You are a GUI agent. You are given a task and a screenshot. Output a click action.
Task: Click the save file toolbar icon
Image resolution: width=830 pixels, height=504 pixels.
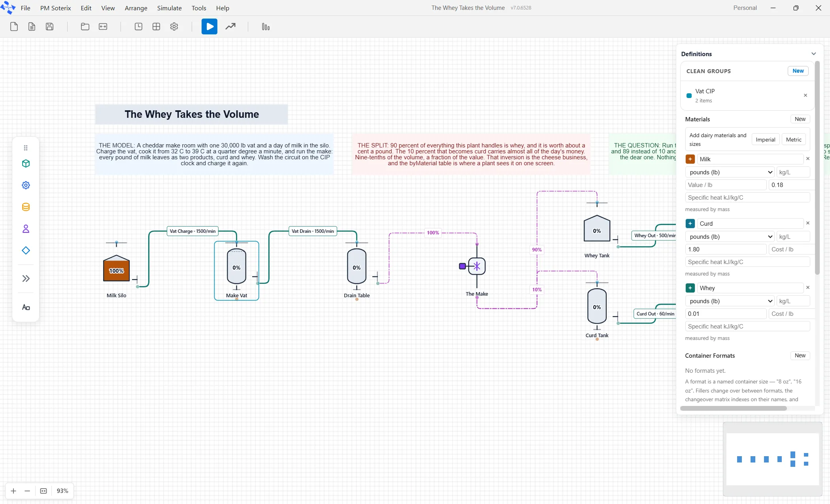49,26
